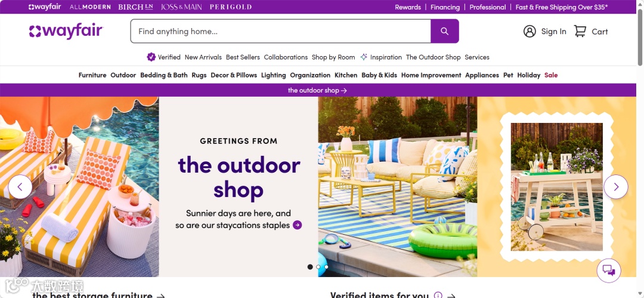Click the Wayfair logo in header

[66, 31]
